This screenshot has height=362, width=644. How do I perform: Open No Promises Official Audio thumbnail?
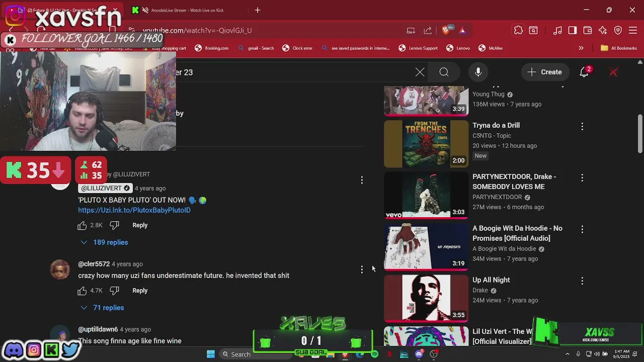tap(426, 246)
